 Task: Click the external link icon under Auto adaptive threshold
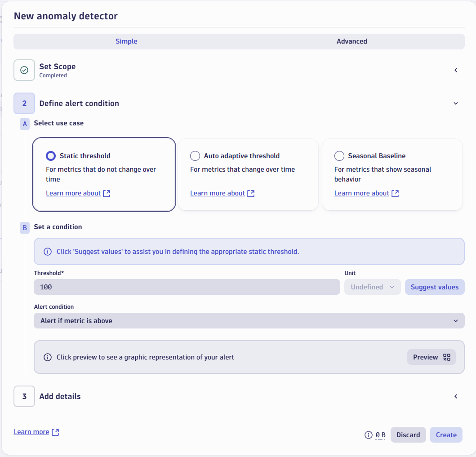click(251, 193)
